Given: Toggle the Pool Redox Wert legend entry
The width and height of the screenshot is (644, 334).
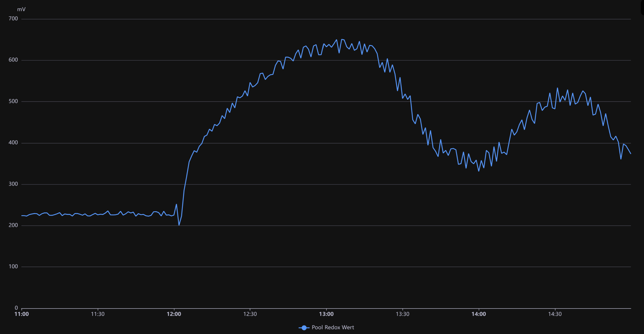Looking at the screenshot, I should [326, 328].
